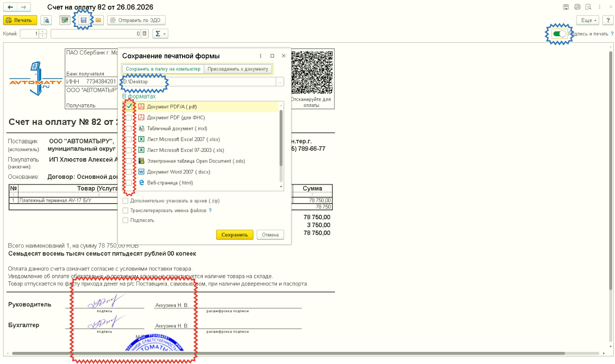Click the printer icon in the top right
The height and width of the screenshot is (364, 615).
pyautogui.click(x=577, y=7)
